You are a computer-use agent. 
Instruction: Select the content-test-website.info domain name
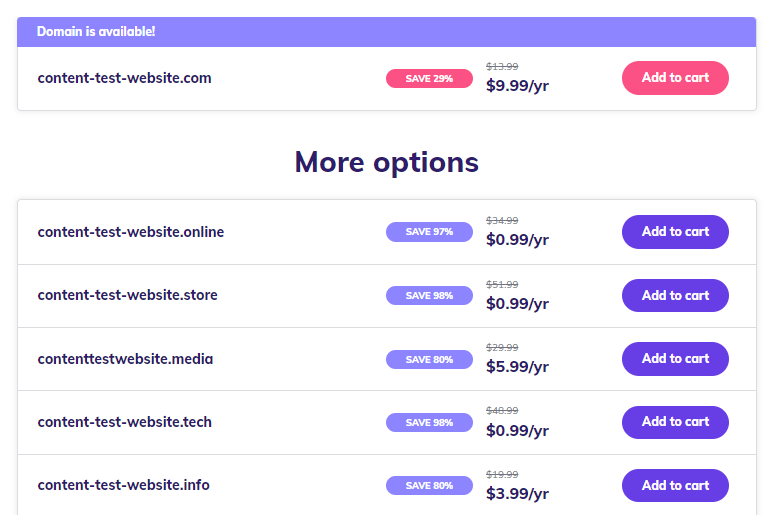(x=123, y=485)
